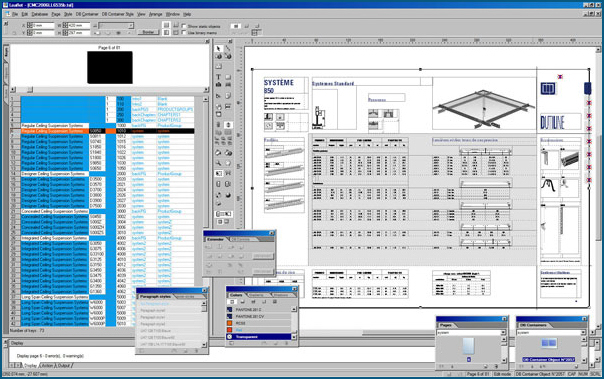Viewport: 604px width, 379px height.
Task: Click the Border button
Action: pyautogui.click(x=148, y=33)
